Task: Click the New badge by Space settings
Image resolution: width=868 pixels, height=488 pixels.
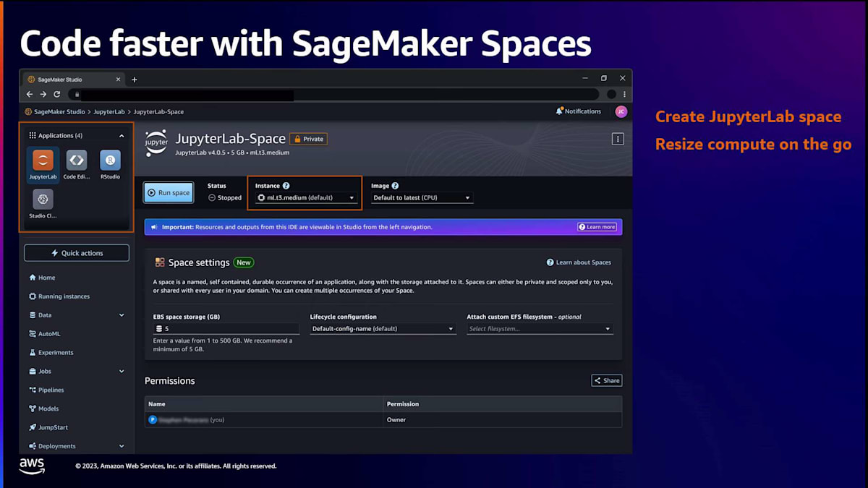Action: coord(244,262)
